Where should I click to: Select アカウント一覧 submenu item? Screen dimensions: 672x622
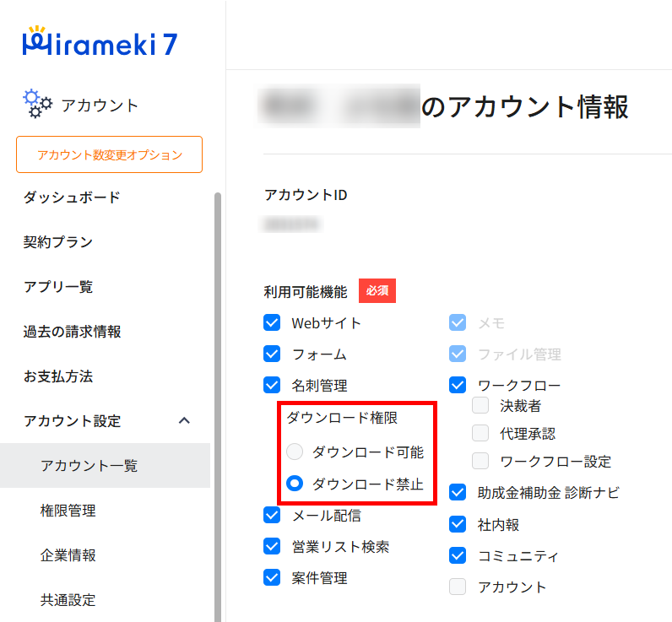[89, 466]
